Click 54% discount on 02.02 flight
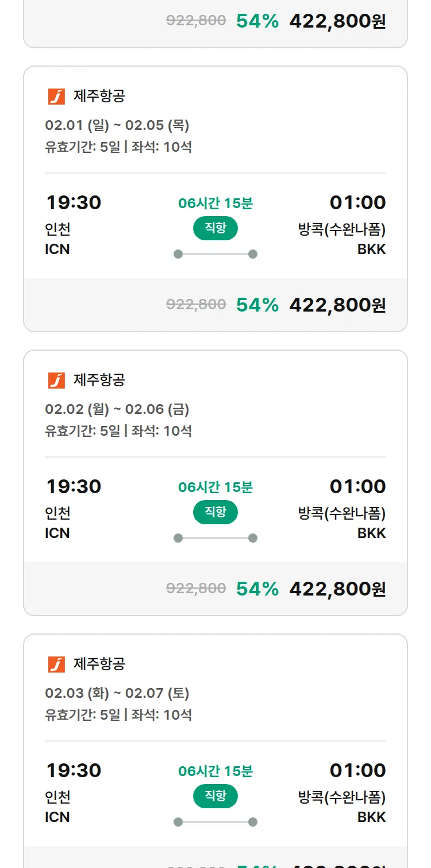Screen dimensions: 431x868 (257, 589)
